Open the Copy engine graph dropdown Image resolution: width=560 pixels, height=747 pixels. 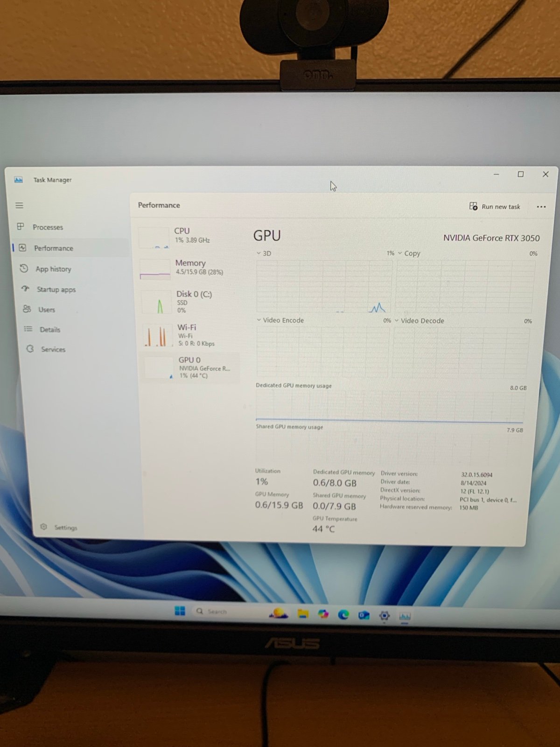tap(409, 254)
